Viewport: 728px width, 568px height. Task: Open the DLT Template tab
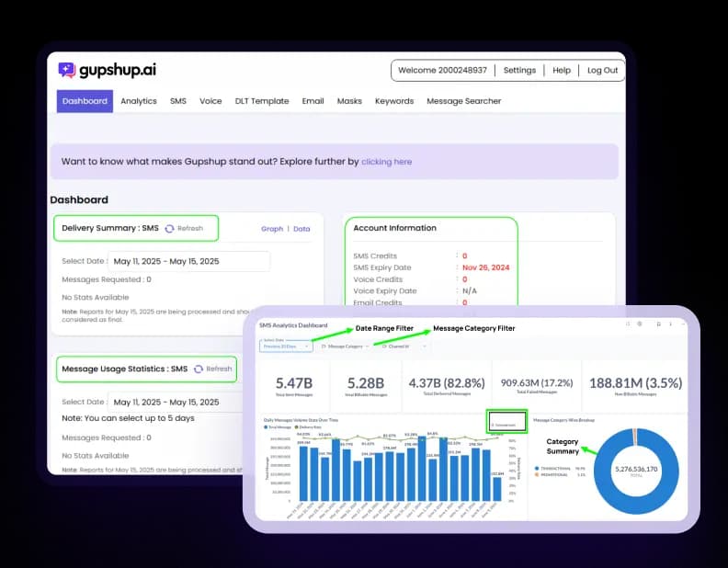(x=262, y=101)
